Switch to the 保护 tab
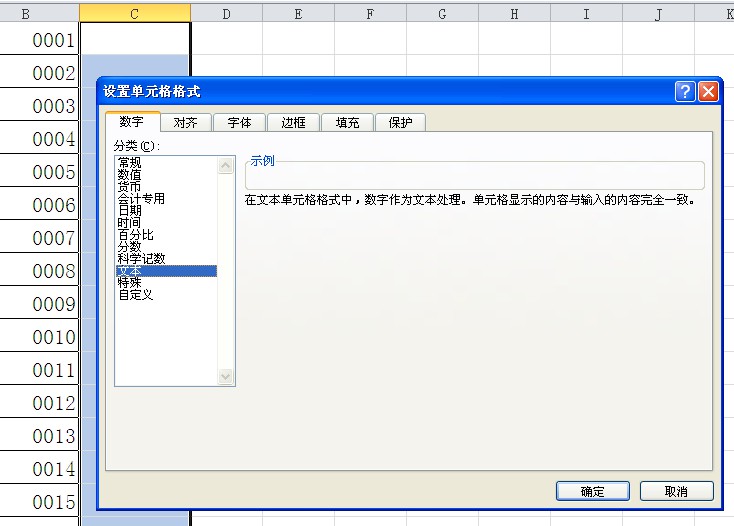The width and height of the screenshot is (734, 526). [400, 123]
